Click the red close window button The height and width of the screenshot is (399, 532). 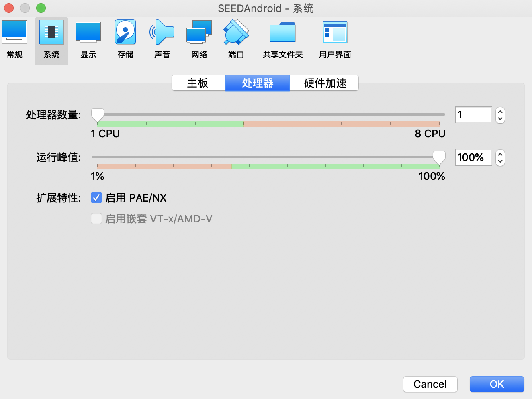click(x=9, y=8)
